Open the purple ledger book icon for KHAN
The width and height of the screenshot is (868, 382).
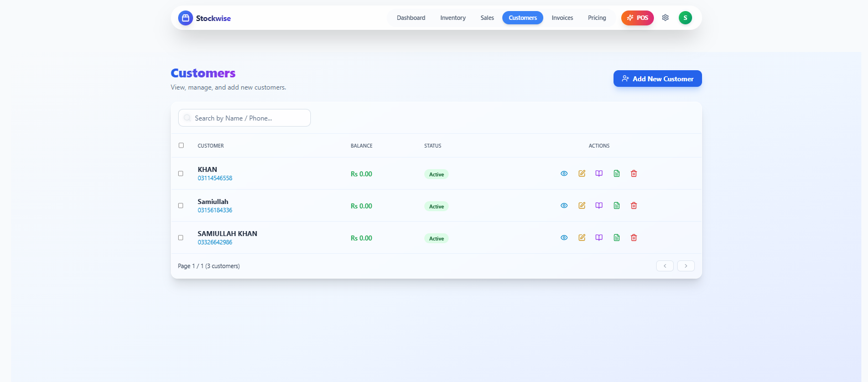[x=599, y=174]
